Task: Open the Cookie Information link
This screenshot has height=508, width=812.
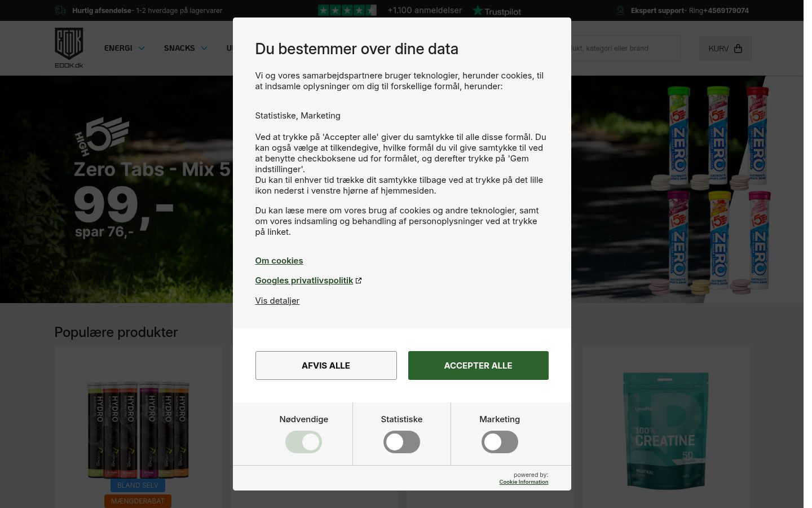Action: [523, 482]
